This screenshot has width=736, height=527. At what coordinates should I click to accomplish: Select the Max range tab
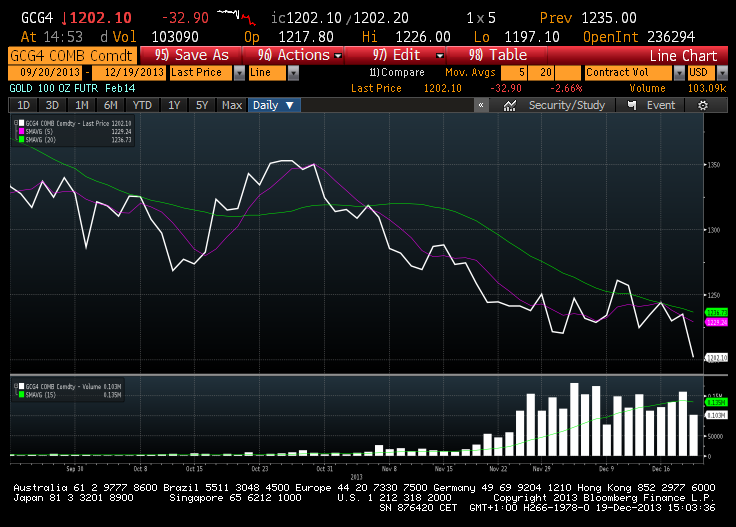pyautogui.click(x=232, y=105)
